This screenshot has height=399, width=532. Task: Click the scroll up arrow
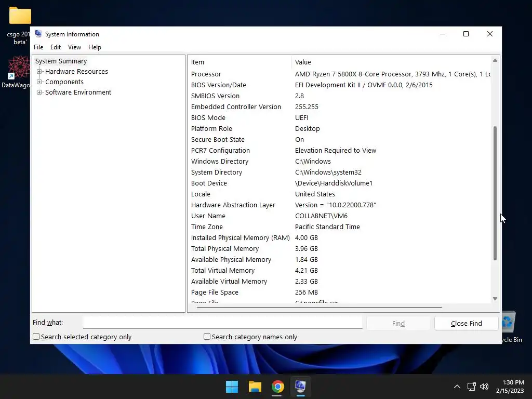pyautogui.click(x=495, y=60)
